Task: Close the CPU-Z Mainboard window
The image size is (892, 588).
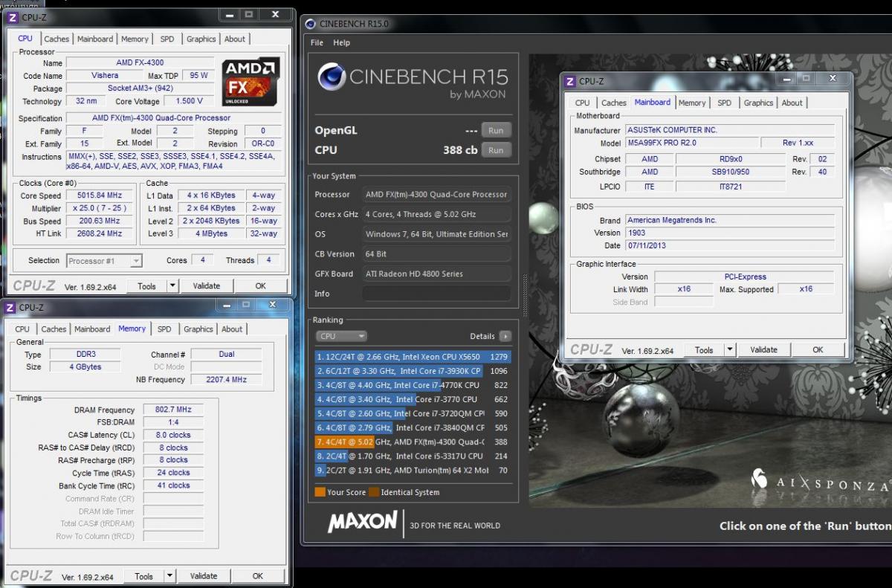Action: 831,78
